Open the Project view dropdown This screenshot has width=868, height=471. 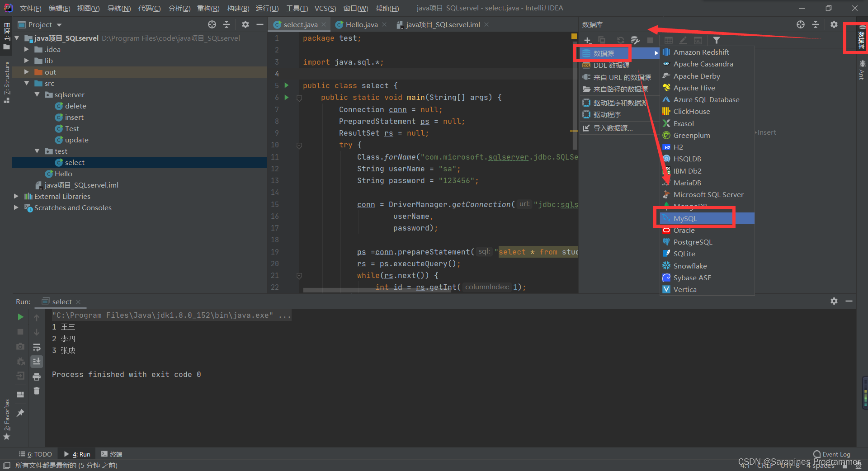point(59,25)
